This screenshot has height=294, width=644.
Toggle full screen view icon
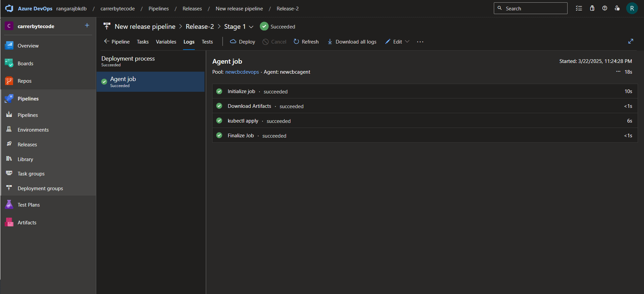click(631, 41)
